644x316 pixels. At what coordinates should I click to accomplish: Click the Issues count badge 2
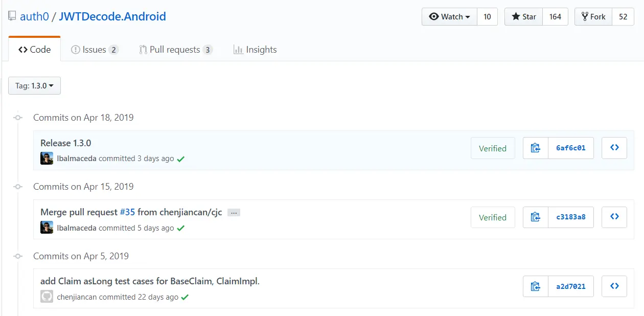click(113, 50)
